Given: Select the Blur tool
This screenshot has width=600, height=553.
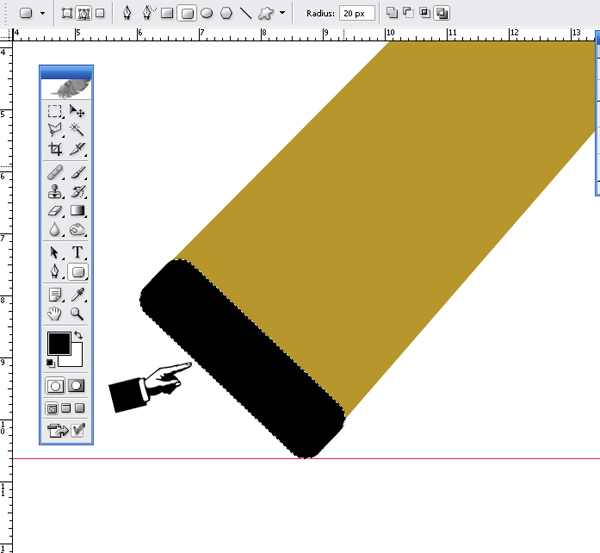Looking at the screenshot, I should click(x=55, y=230).
